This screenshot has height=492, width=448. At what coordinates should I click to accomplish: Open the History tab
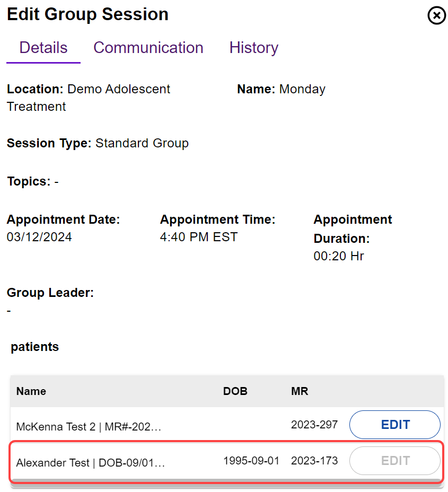pyautogui.click(x=253, y=48)
